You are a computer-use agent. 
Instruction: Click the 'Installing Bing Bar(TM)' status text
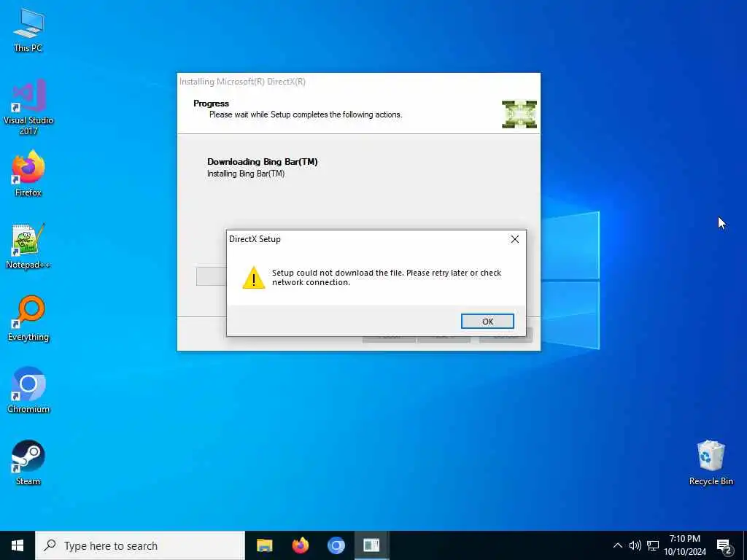pyautogui.click(x=246, y=174)
